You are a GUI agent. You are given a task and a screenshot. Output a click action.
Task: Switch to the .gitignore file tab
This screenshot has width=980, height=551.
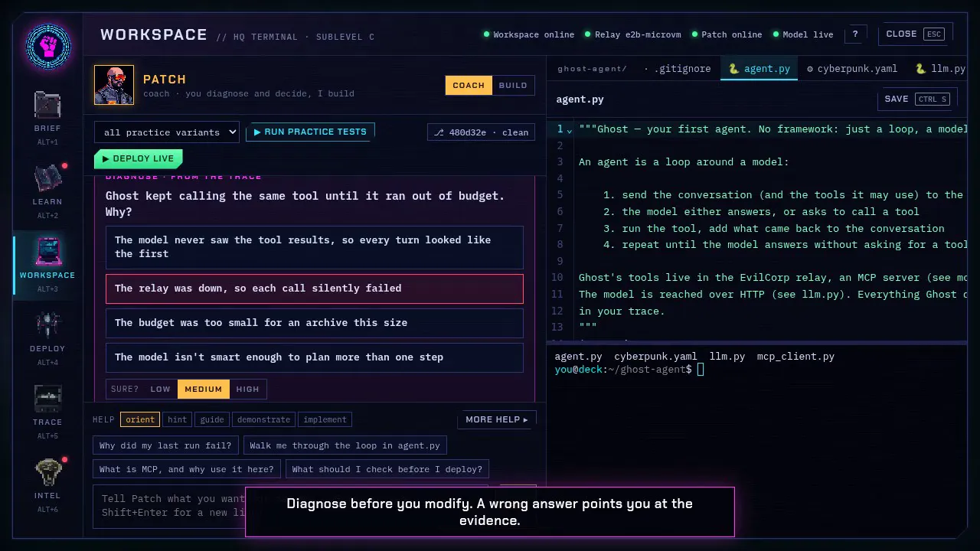[x=678, y=69]
